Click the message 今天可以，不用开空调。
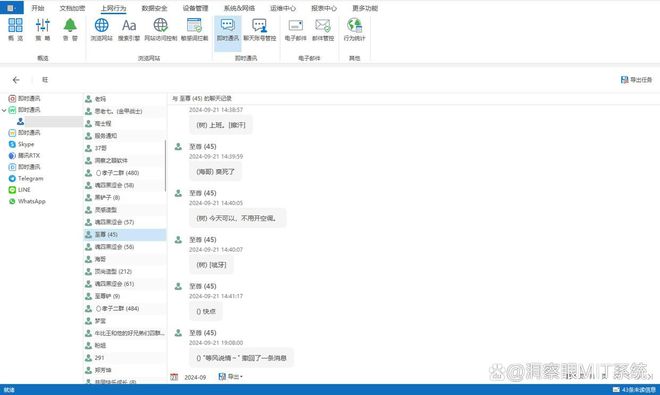The image size is (660, 395). click(x=238, y=218)
